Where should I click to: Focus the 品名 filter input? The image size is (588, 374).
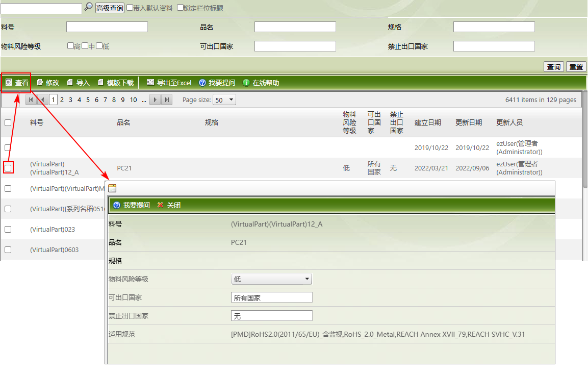295,27
